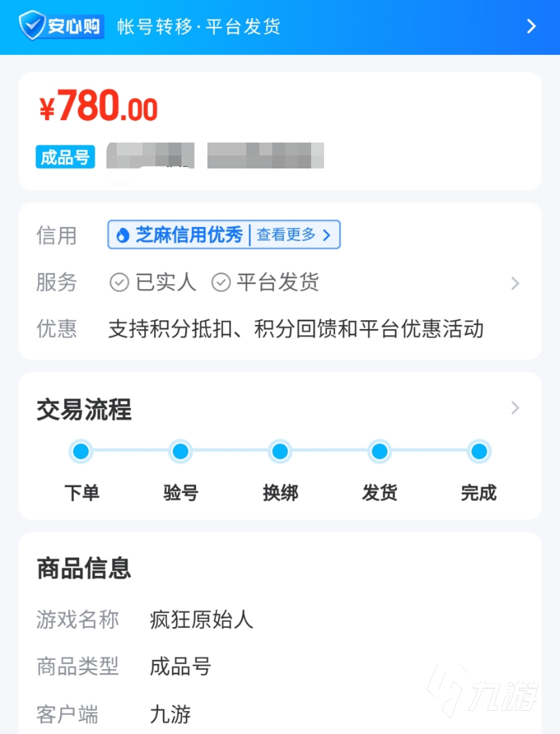
Task: Expand the 交易流程 section chevron
Action: coord(515,408)
